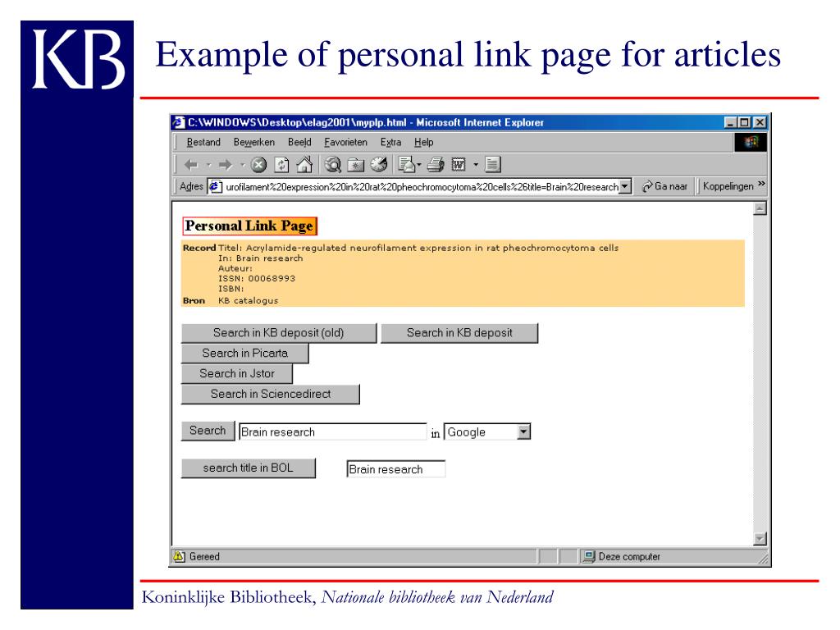Image resolution: width=840 pixels, height=630 pixels.
Task: Click the Koppelingen links bar label
Action: coord(728,186)
